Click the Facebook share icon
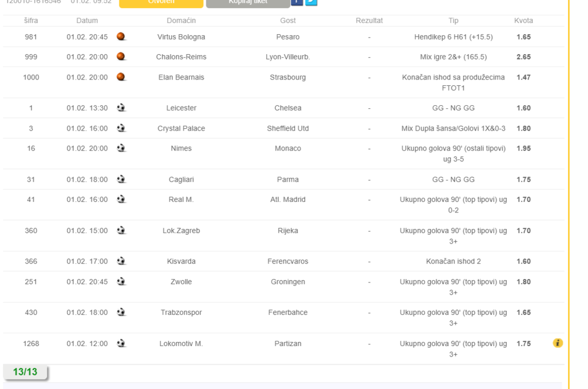 click(297, 2)
